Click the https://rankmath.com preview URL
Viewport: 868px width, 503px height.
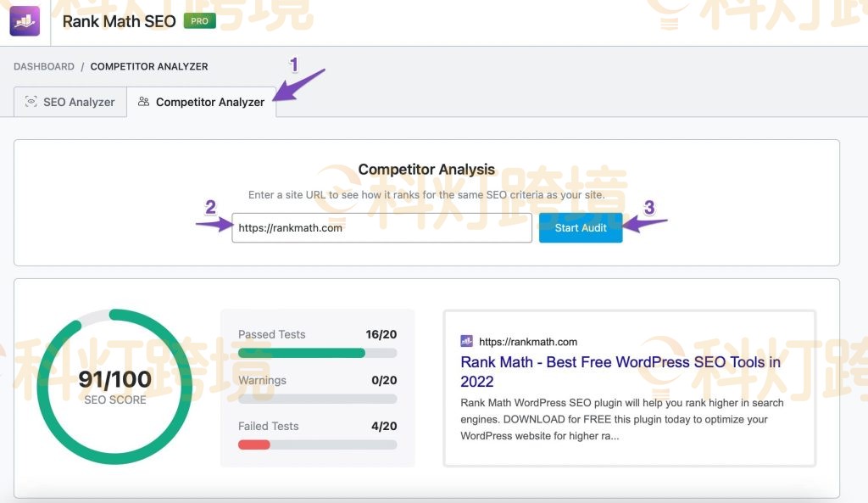point(528,342)
